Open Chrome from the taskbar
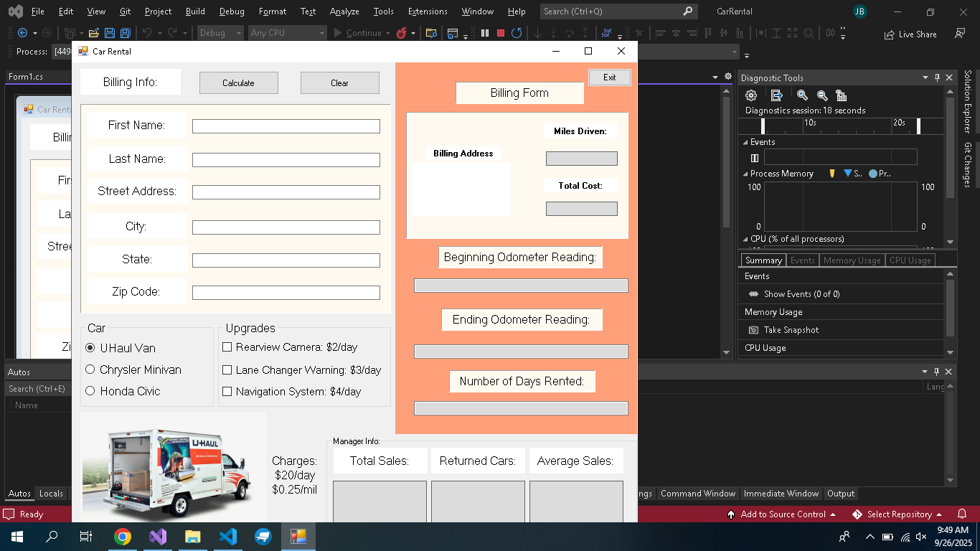980x551 pixels. click(123, 537)
